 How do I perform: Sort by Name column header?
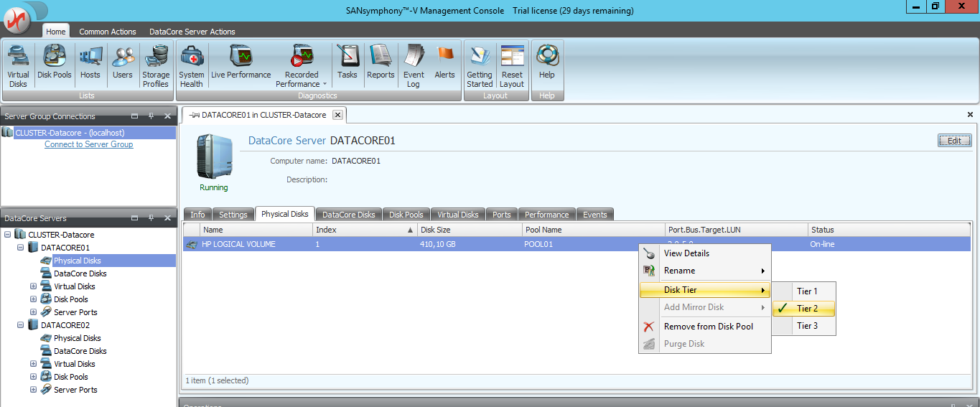pos(257,230)
